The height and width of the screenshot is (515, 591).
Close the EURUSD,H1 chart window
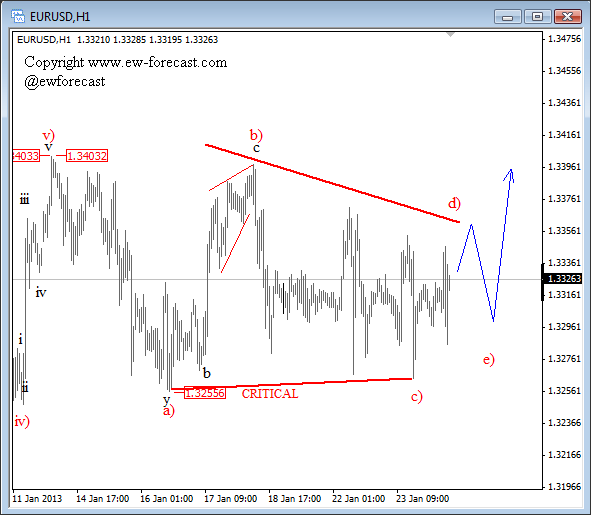(x=567, y=17)
